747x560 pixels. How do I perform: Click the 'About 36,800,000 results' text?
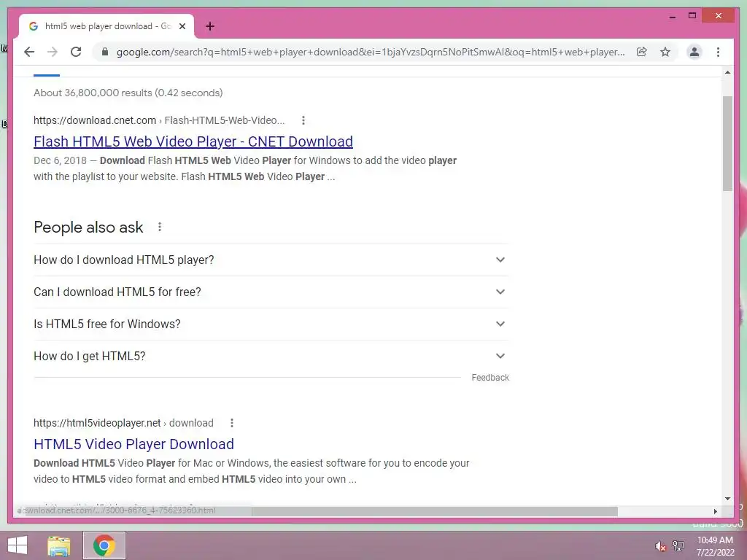tap(128, 93)
